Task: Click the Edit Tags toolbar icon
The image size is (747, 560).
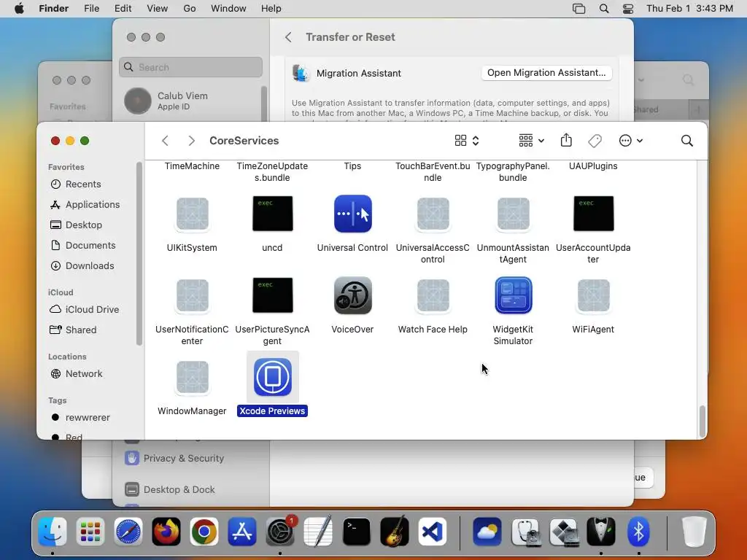Action: coord(595,141)
